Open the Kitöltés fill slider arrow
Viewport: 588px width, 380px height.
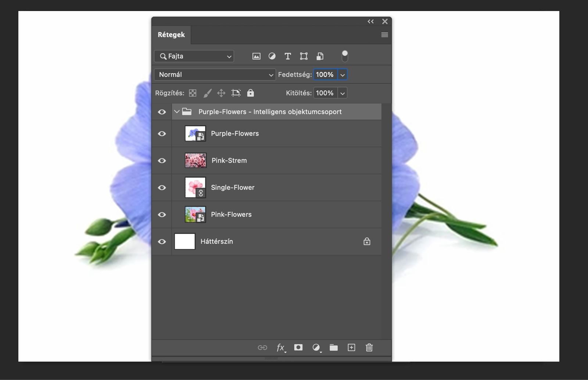343,93
